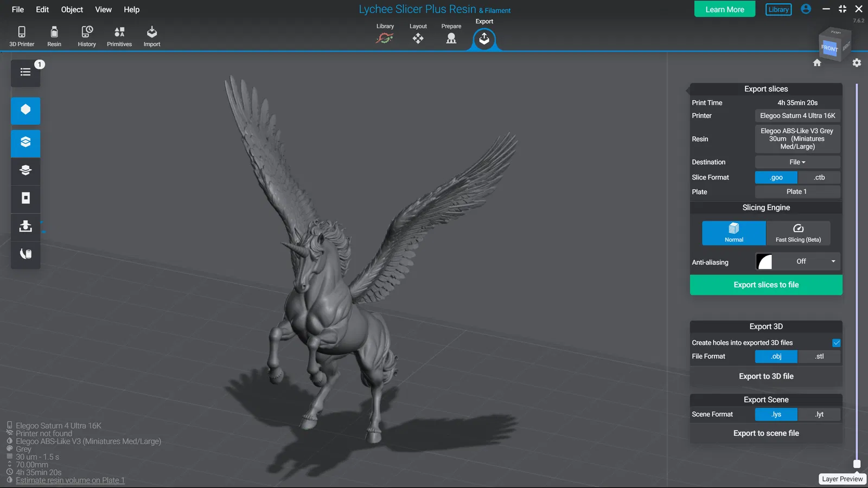Click the Fast Slicing gauge icon
Viewport: 868px width, 488px height.
798,233
